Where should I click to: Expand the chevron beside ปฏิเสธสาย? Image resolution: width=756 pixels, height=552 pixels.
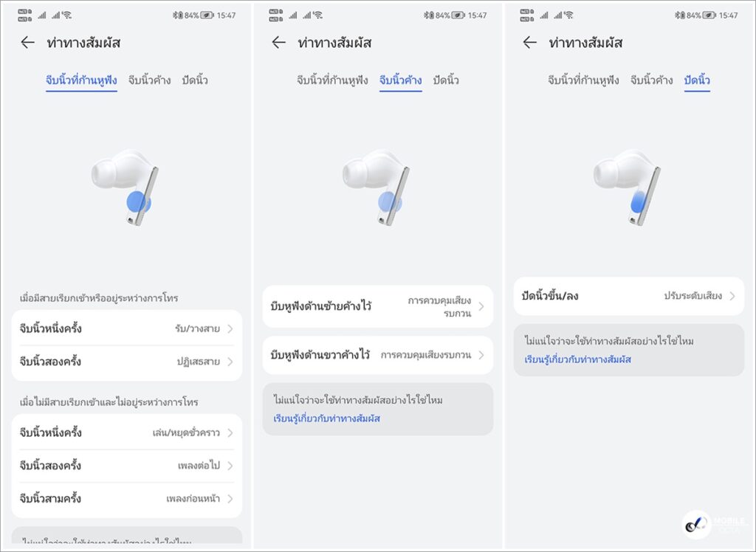coord(230,362)
